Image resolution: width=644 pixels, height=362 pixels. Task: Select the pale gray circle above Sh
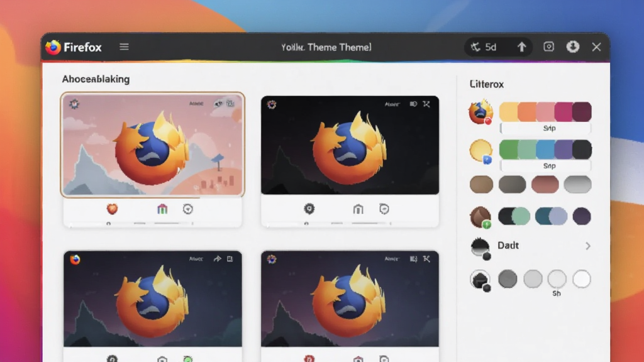[557, 280]
